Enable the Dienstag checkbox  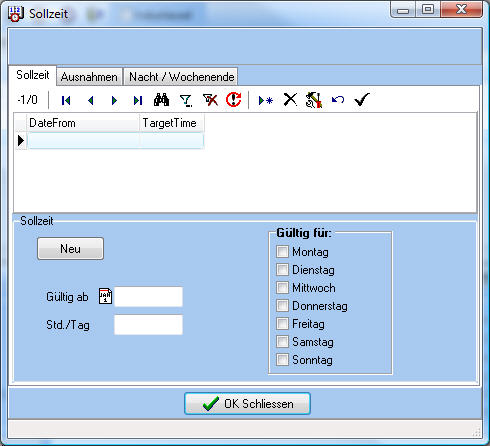click(282, 270)
